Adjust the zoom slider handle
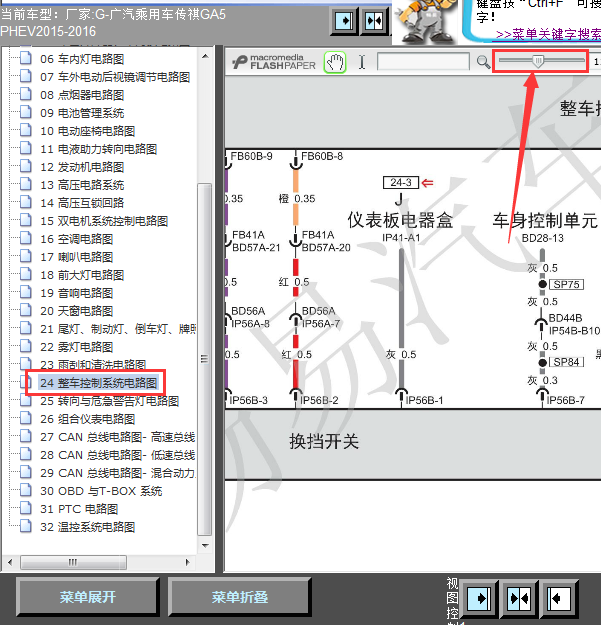Screen dimensions: 601x627 click(x=538, y=61)
